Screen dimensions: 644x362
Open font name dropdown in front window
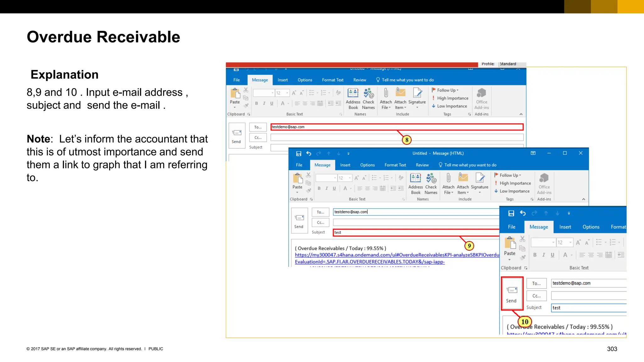pyautogui.click(x=553, y=242)
